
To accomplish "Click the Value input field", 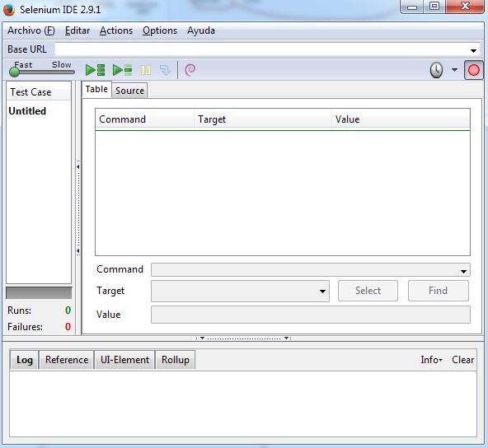I will [311, 315].
